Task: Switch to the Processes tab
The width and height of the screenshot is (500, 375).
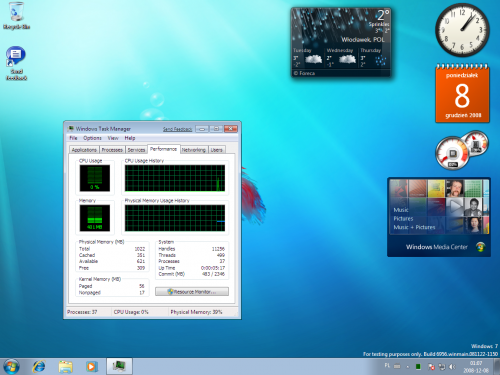Action: point(112,150)
